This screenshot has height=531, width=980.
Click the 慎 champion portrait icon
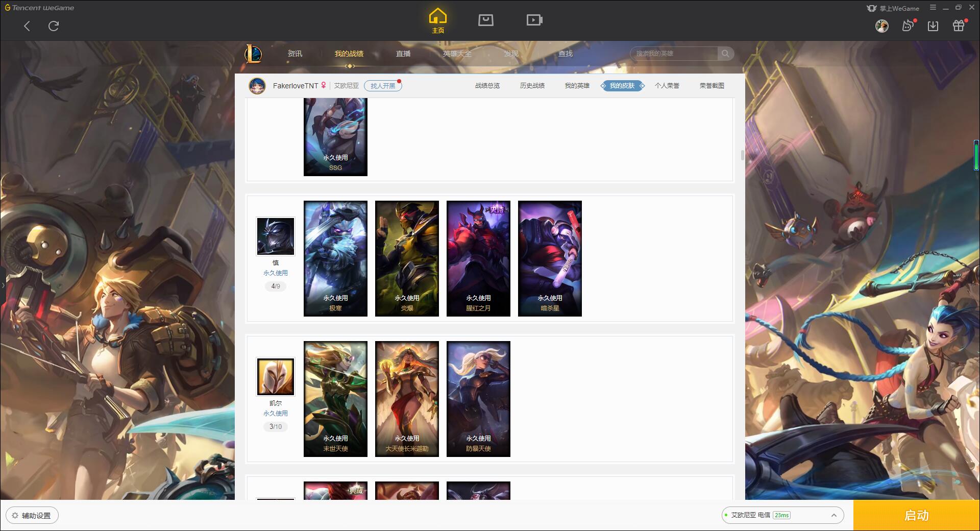point(276,236)
